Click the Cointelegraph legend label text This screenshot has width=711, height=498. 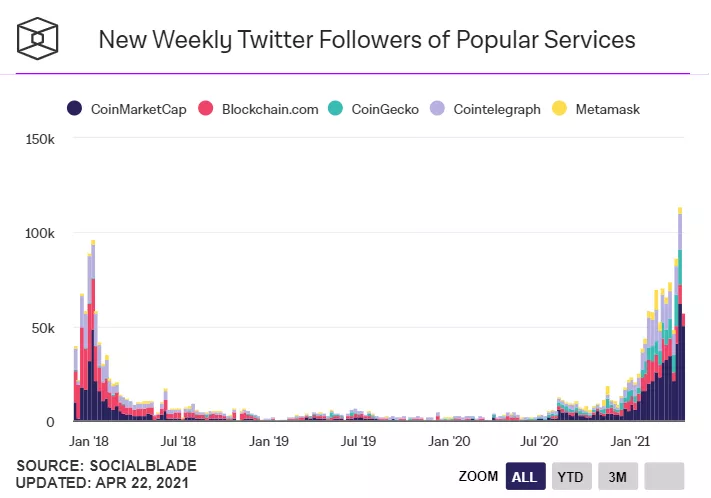497,109
